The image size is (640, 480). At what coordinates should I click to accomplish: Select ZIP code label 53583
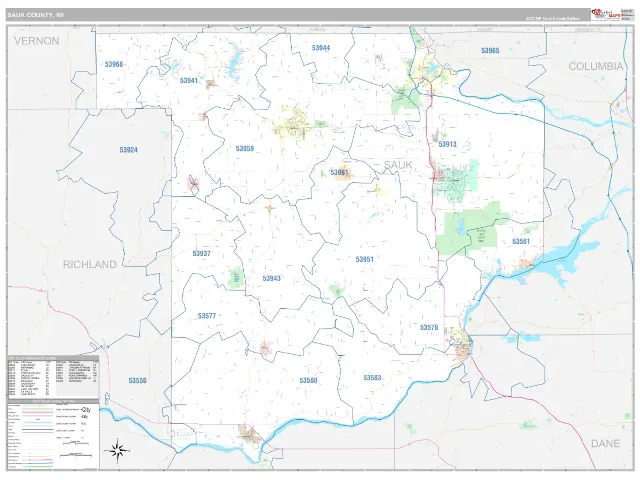(x=372, y=378)
